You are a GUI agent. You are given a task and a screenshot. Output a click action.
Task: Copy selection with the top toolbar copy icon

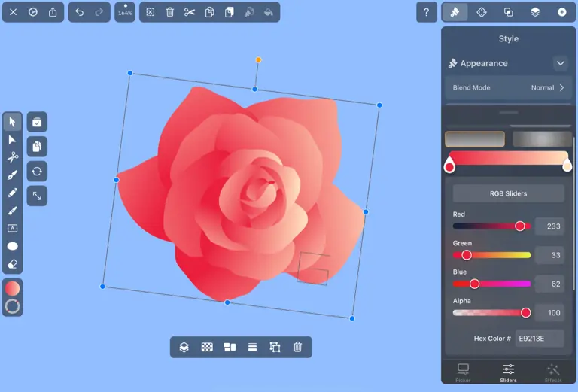[209, 12]
